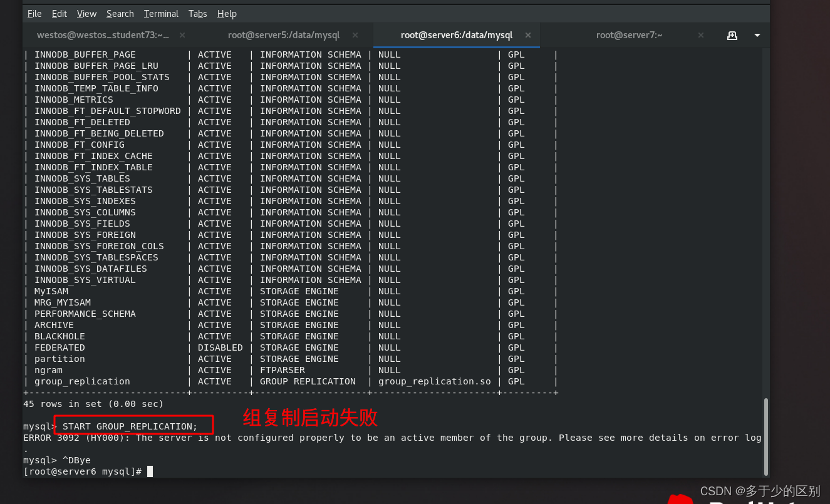Click the INNODB_FT_INDEX_TABLE row name
Viewport: 830px width, 504px height.
coord(93,167)
